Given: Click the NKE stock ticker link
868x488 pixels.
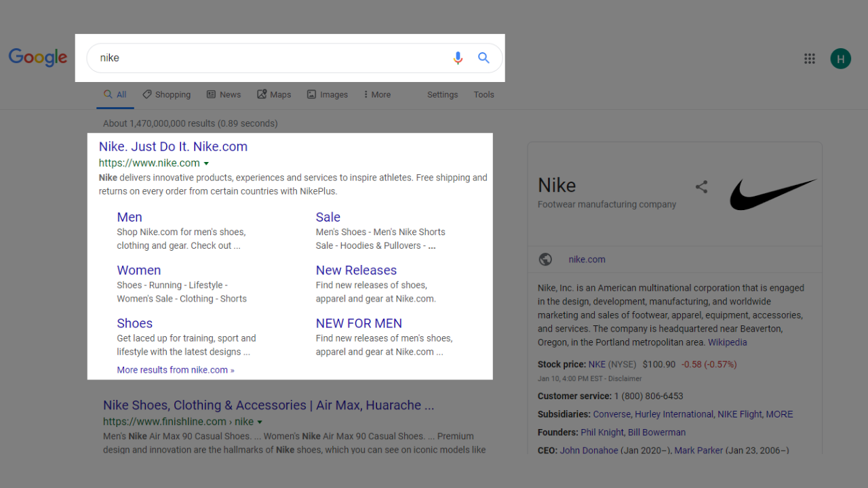Looking at the screenshot, I should point(597,365).
